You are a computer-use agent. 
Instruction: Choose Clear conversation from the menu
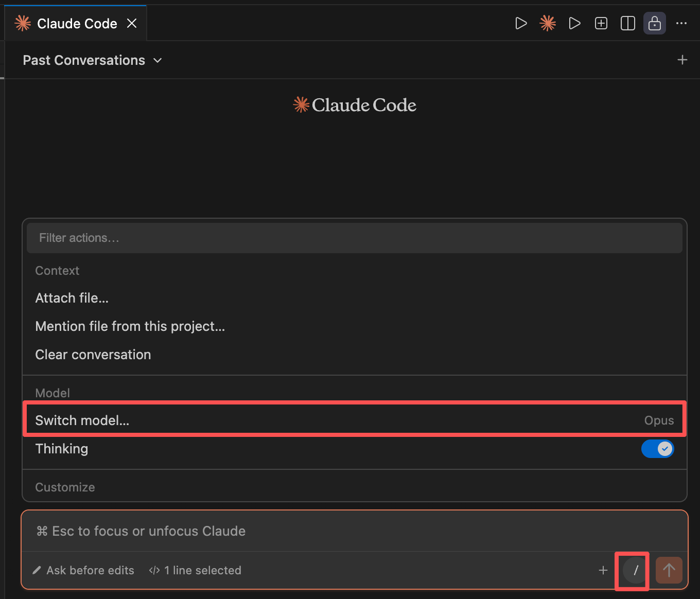[x=93, y=355]
